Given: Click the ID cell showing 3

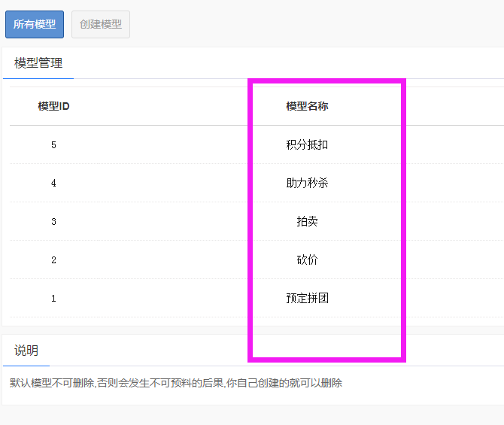Looking at the screenshot, I should 53,221.
